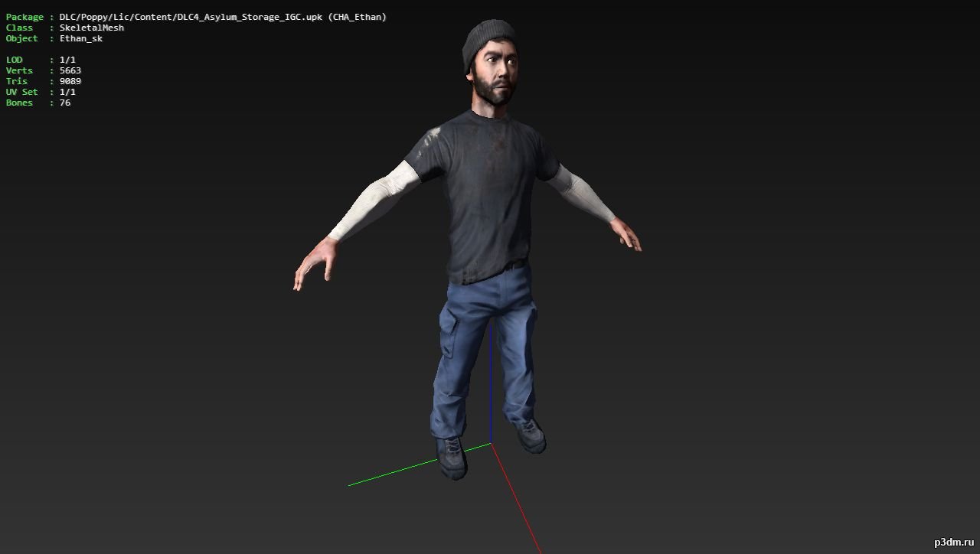Click the character's bearded face
This screenshot has height=554, width=980.
pyautogui.click(x=495, y=80)
